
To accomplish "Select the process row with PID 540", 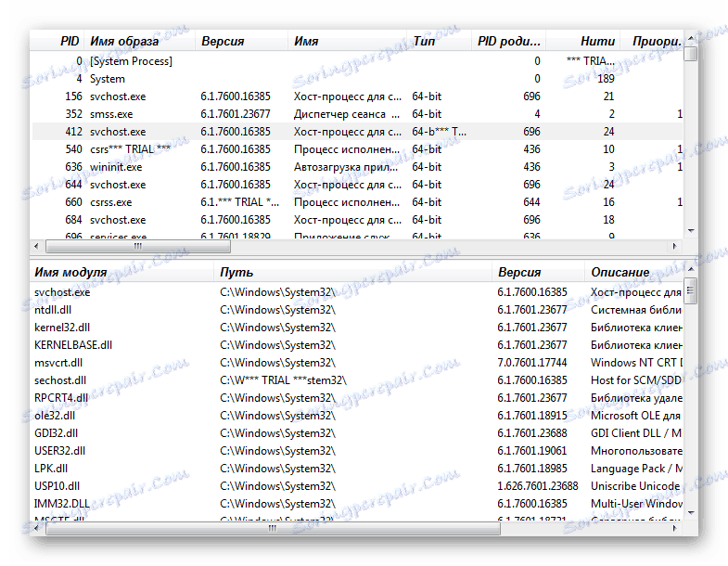I will click(x=356, y=149).
